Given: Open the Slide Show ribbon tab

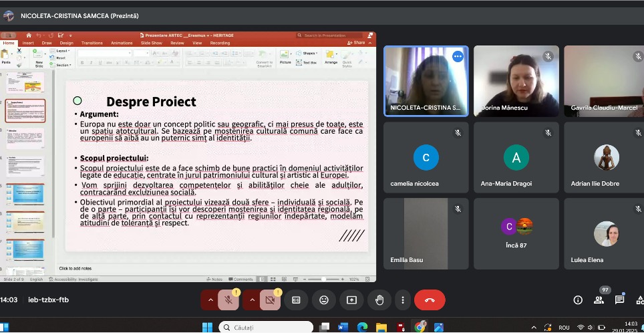Looking at the screenshot, I should (x=152, y=43).
